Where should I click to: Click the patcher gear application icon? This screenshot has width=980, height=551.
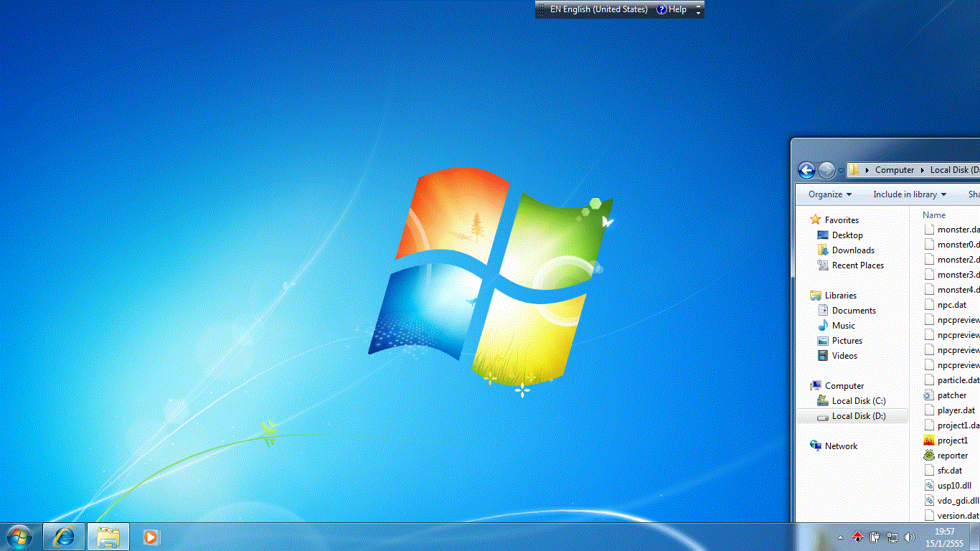[929, 395]
